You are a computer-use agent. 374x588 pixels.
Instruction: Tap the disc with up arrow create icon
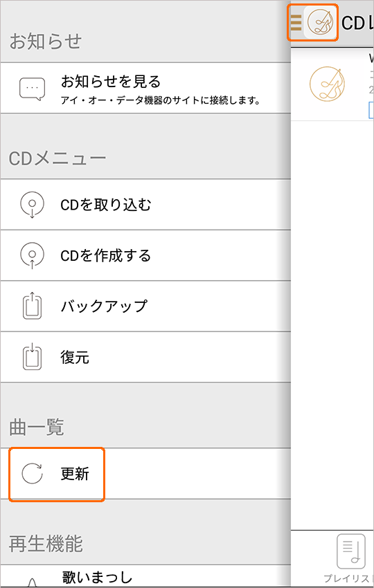tap(32, 256)
